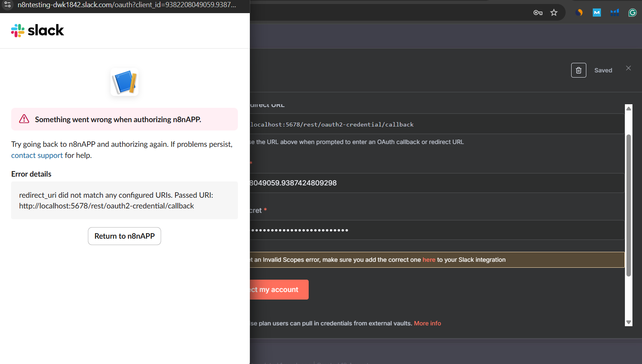Image resolution: width=642 pixels, height=364 pixels.
Task: Open the password manager key icon
Action: tap(538, 13)
